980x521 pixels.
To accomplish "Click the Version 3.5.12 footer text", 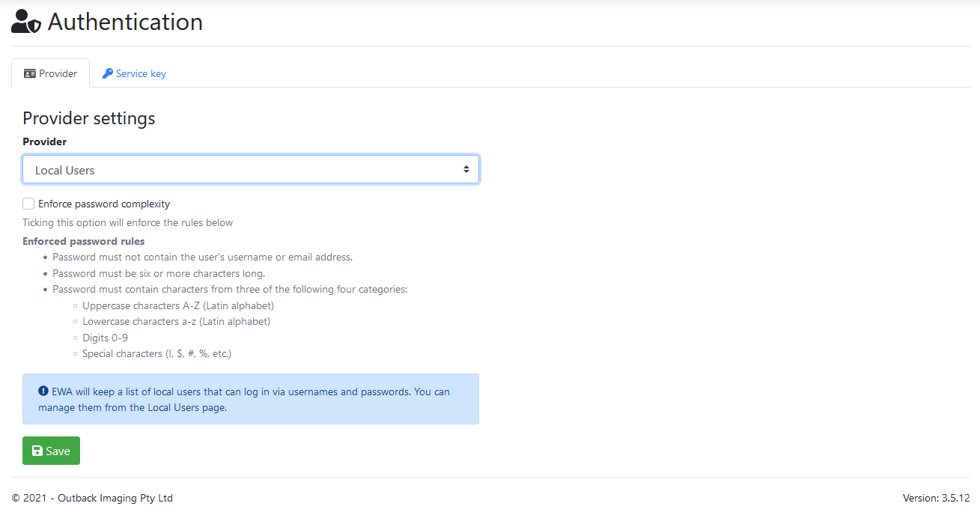I will (936, 498).
